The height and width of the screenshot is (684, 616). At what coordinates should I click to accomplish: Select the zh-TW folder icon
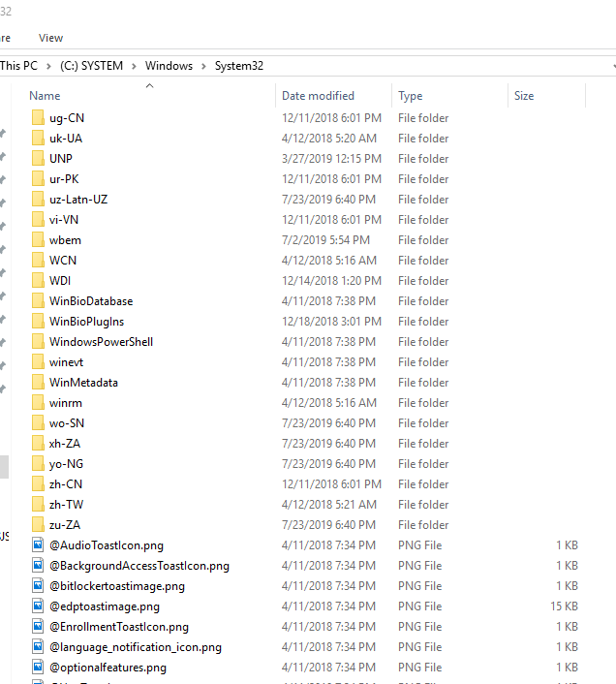pyautogui.click(x=38, y=505)
